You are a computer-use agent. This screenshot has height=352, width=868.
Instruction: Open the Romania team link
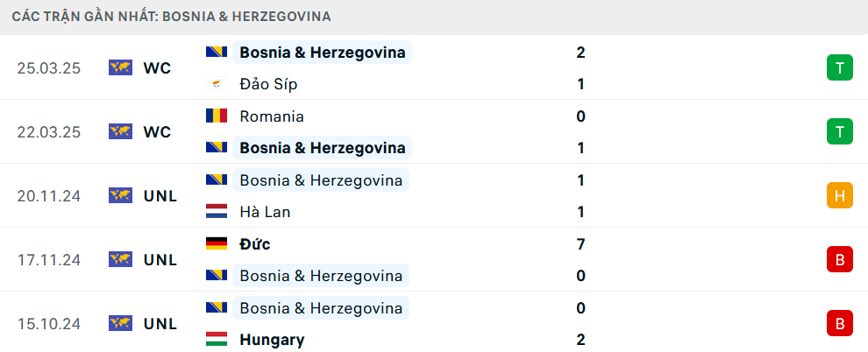[x=272, y=116]
